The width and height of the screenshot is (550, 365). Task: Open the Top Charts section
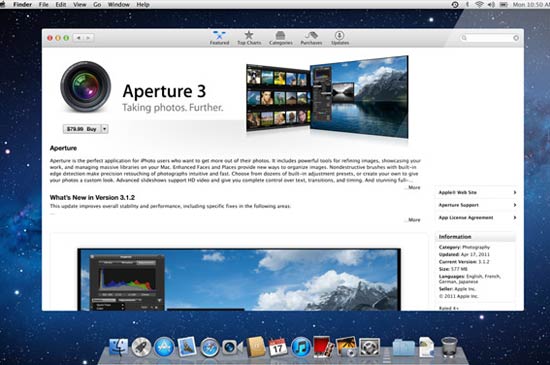click(249, 38)
